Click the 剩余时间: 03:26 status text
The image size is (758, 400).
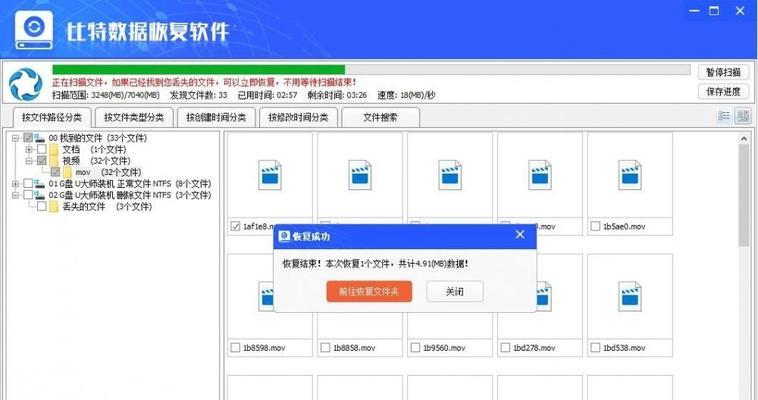335,95
